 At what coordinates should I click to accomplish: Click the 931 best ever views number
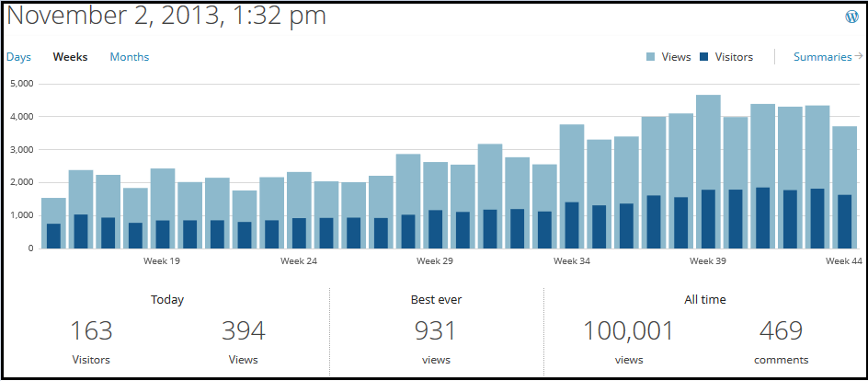(436, 330)
